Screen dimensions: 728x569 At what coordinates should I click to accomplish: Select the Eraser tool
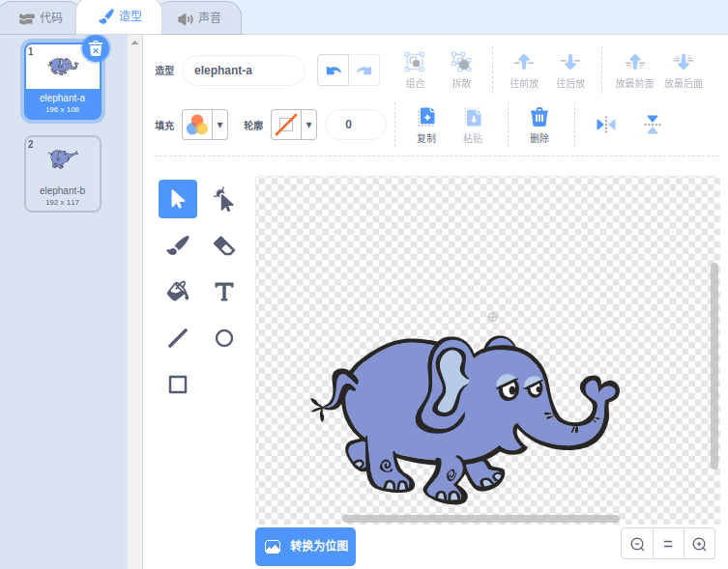point(224,245)
